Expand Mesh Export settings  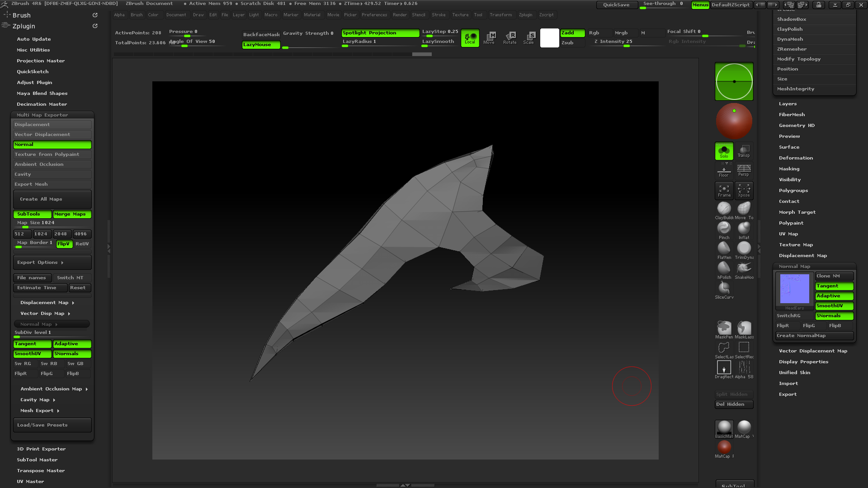[40, 411]
